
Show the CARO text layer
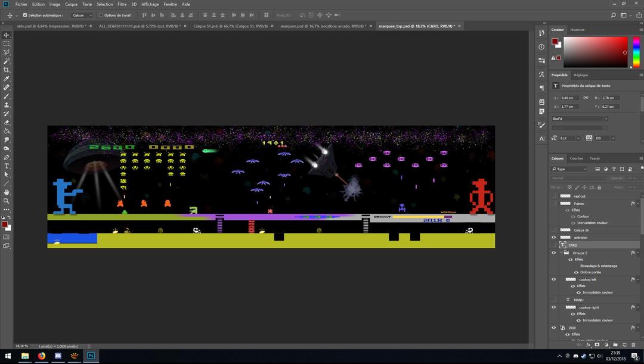pyautogui.click(x=553, y=245)
